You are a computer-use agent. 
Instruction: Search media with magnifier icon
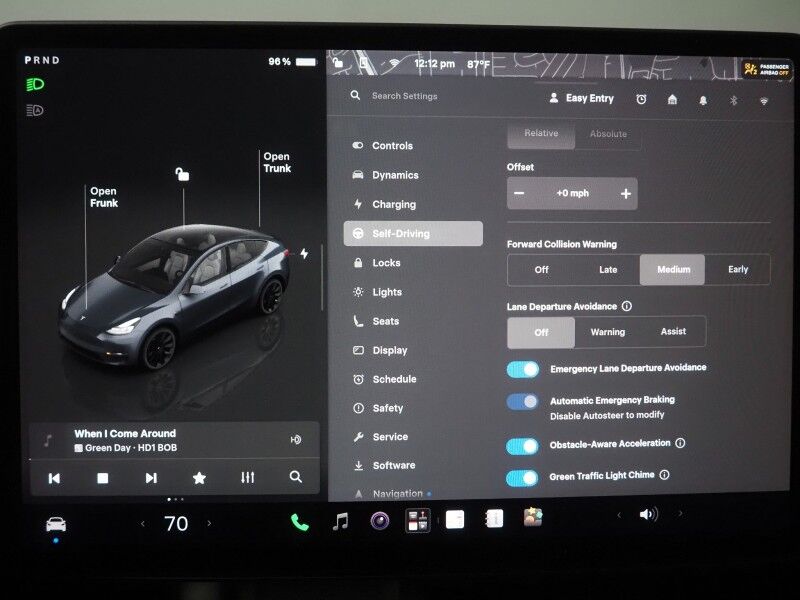tap(295, 477)
